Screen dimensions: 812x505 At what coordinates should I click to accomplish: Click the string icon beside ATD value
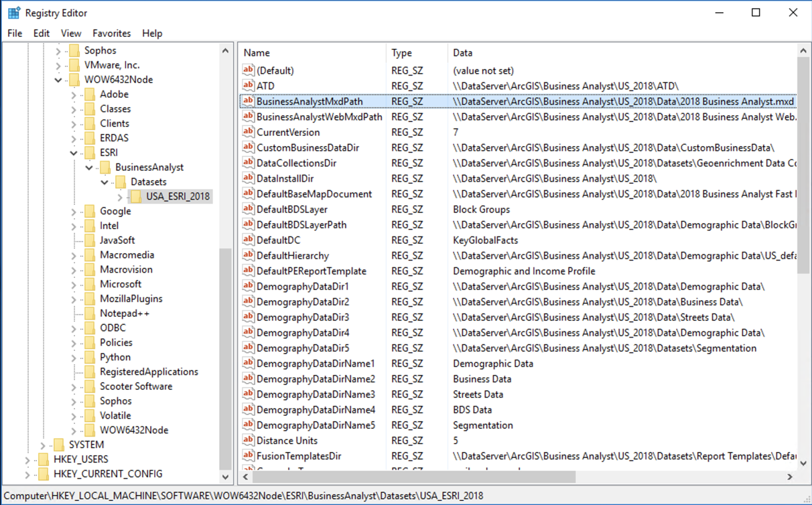point(248,85)
